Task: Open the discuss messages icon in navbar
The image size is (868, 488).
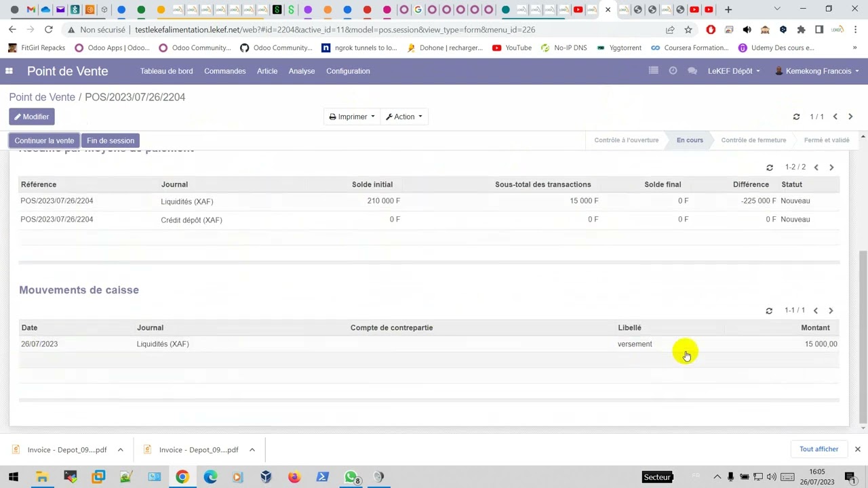Action: pos(692,70)
